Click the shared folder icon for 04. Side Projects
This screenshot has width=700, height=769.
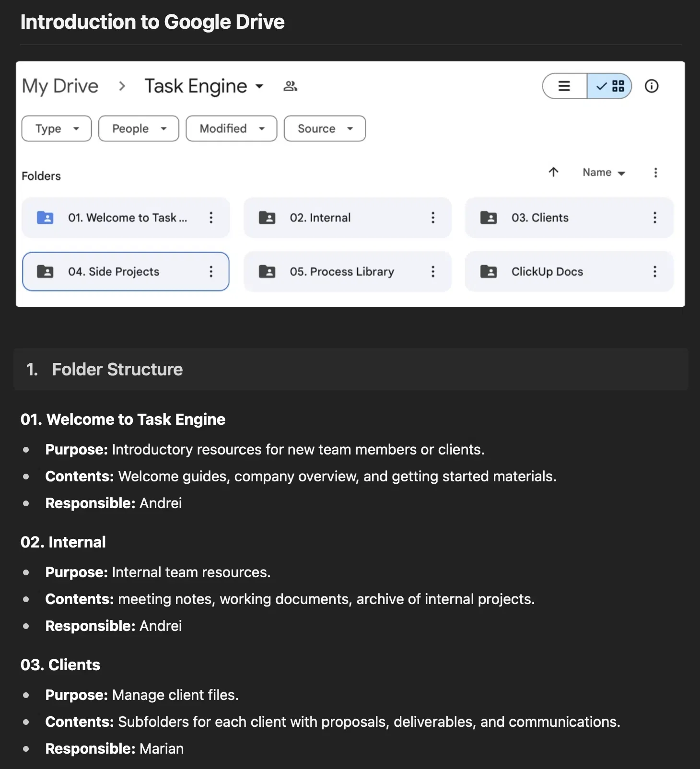point(45,271)
